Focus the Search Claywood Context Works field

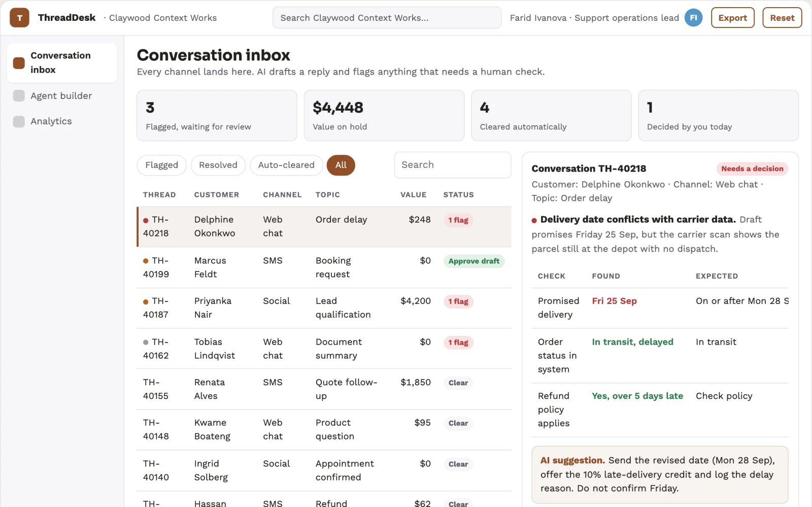click(387, 18)
